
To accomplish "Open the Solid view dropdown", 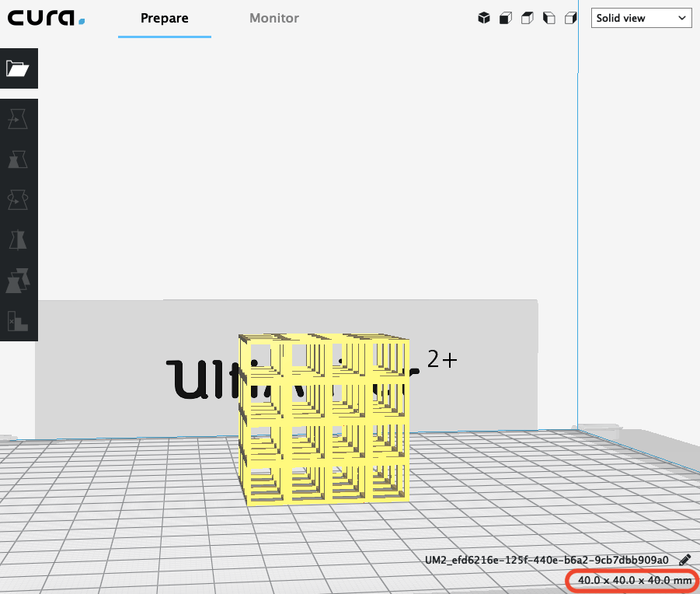I will 641,18.
